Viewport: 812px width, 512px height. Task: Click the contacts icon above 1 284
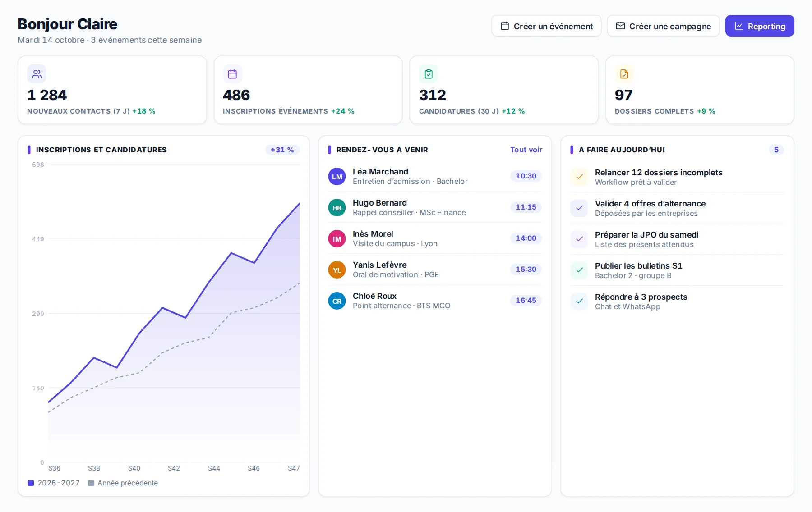tap(37, 74)
